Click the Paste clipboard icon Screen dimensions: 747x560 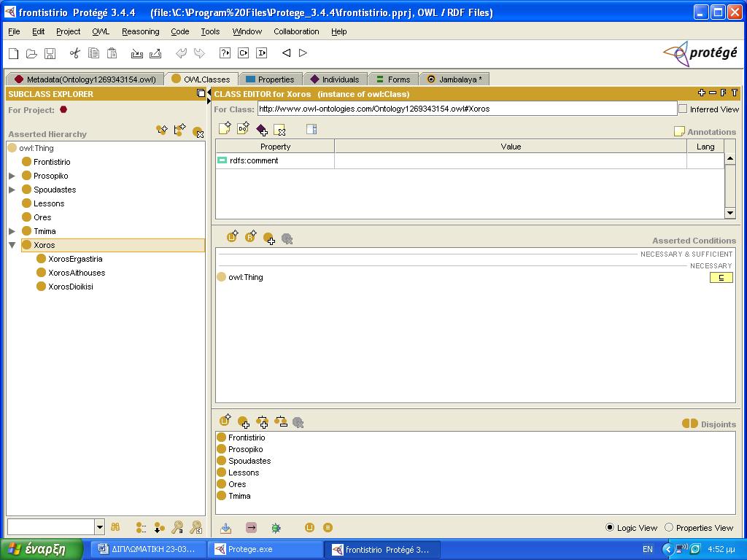112,53
